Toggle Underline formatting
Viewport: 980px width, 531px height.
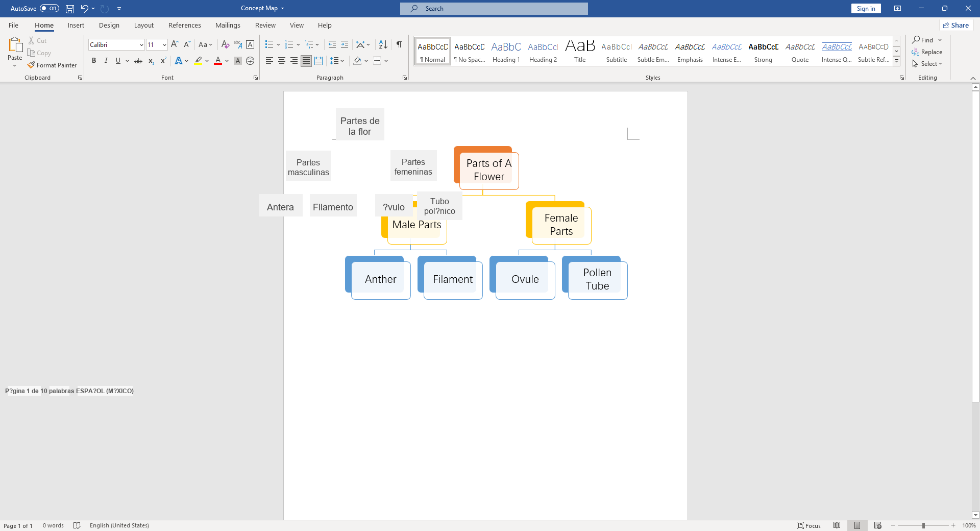click(118, 61)
